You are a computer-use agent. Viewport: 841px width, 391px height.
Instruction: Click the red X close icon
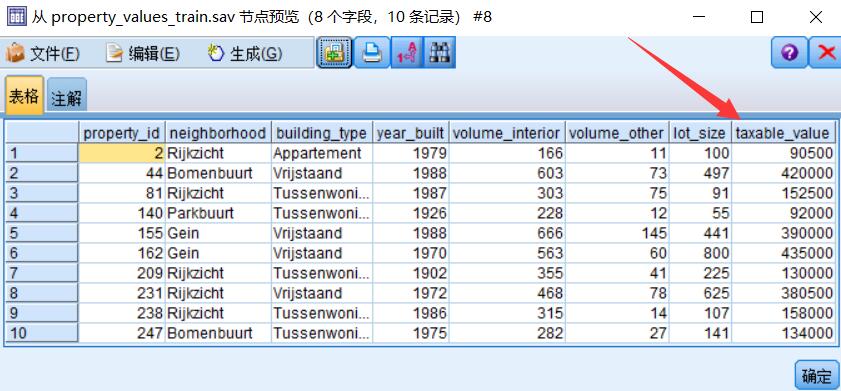[827, 53]
